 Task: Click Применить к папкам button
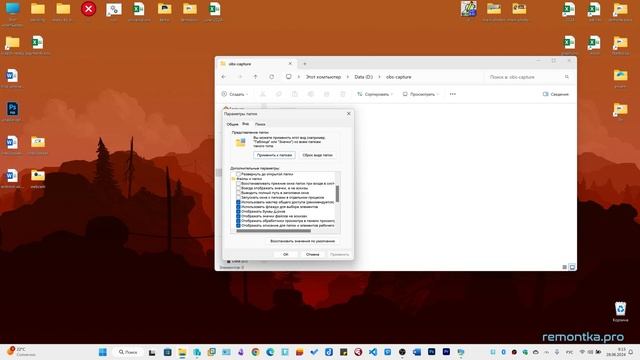click(x=274, y=155)
